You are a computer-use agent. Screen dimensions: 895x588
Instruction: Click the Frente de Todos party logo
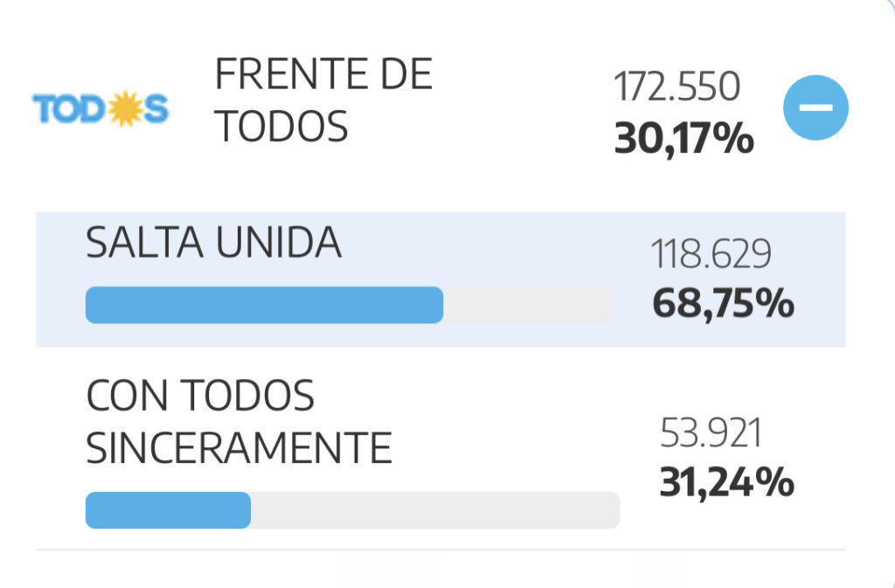[101, 109]
